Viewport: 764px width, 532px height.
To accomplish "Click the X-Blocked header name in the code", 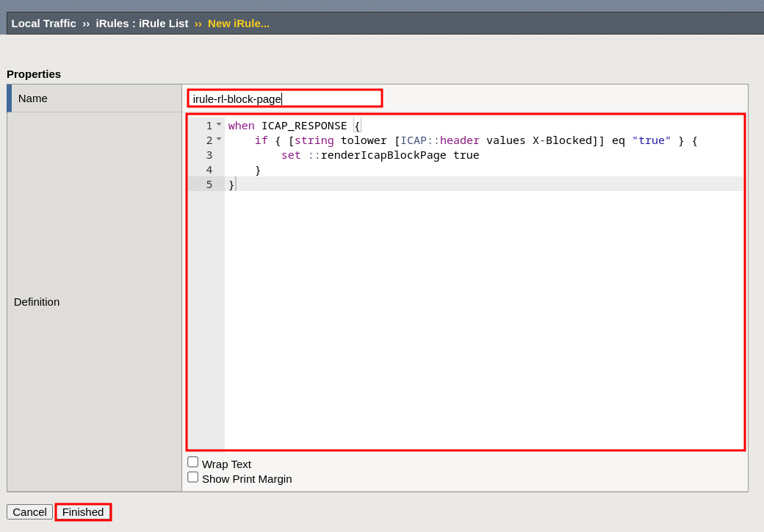I will 562,140.
